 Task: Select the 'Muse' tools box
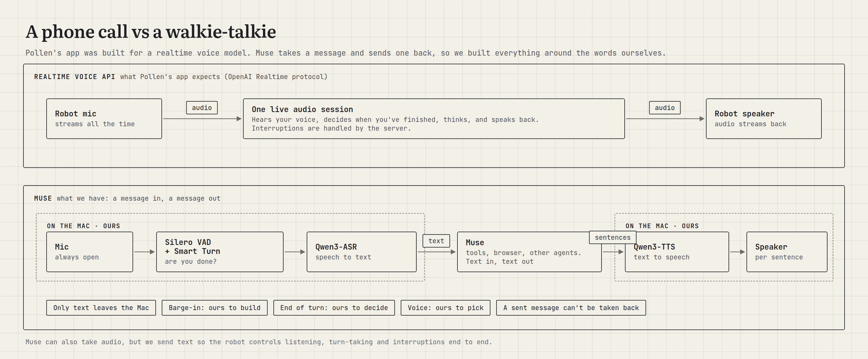(529, 252)
